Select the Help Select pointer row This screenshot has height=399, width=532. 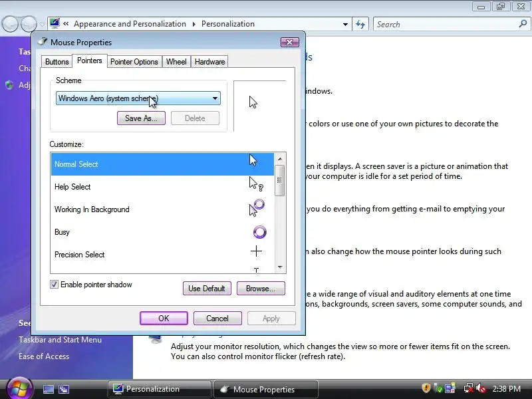(x=162, y=187)
